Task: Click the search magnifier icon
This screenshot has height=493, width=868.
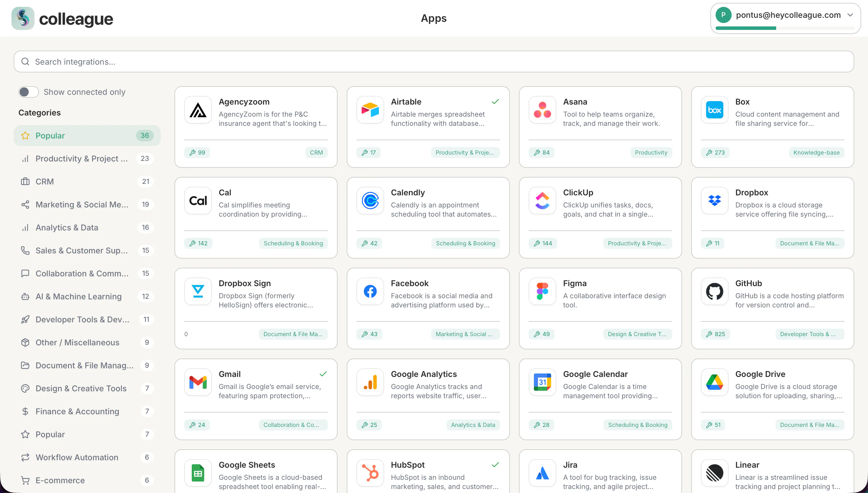Action: 25,61
